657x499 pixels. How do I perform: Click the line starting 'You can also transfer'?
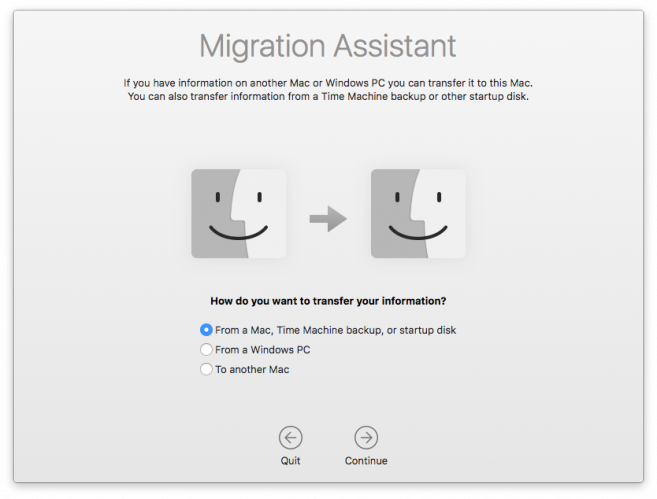pyautogui.click(x=328, y=96)
